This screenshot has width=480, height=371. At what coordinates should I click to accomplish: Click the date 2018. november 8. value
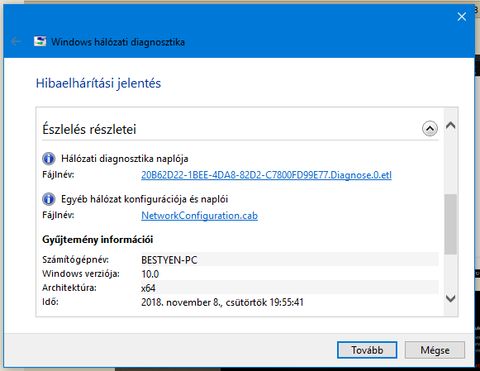[222, 302]
